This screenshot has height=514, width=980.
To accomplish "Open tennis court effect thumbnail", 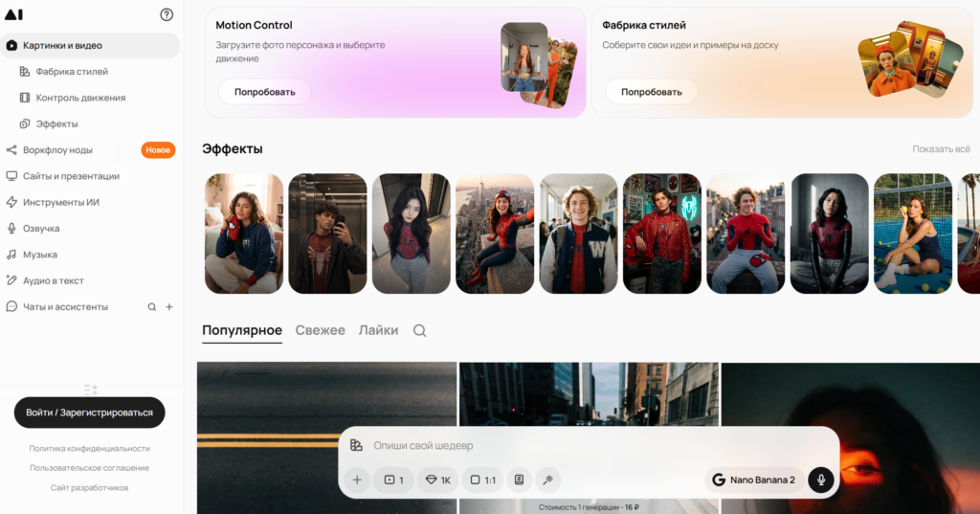I will click(x=913, y=234).
